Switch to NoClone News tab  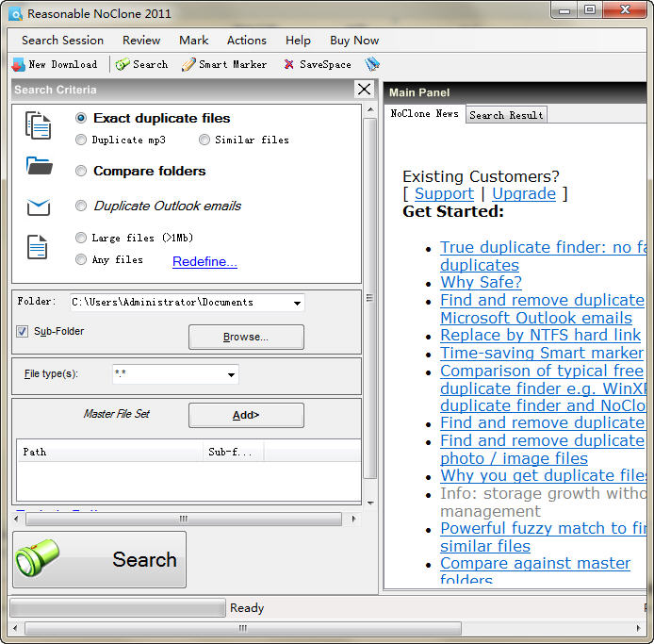(x=424, y=113)
